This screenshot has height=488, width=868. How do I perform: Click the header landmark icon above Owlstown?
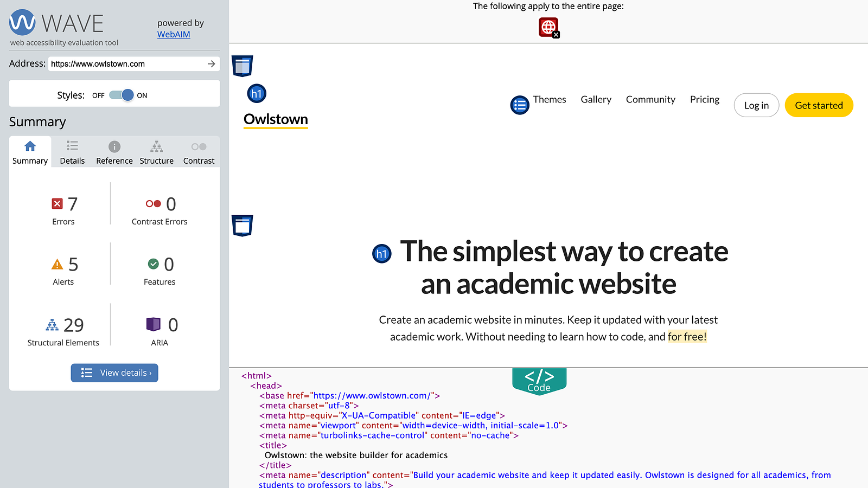[242, 66]
